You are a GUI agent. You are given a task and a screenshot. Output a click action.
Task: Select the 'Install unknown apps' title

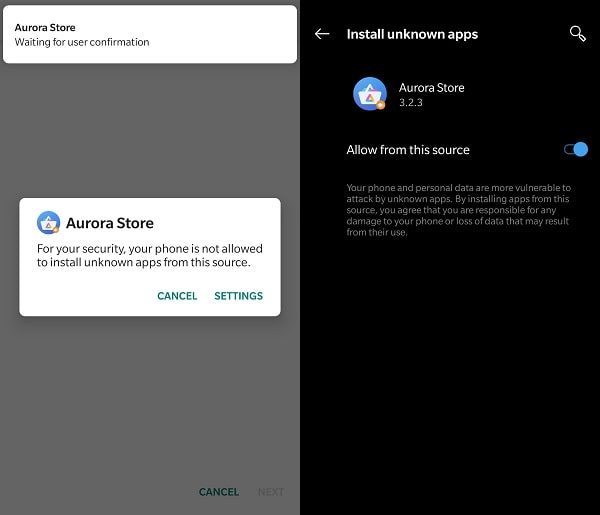(x=412, y=34)
